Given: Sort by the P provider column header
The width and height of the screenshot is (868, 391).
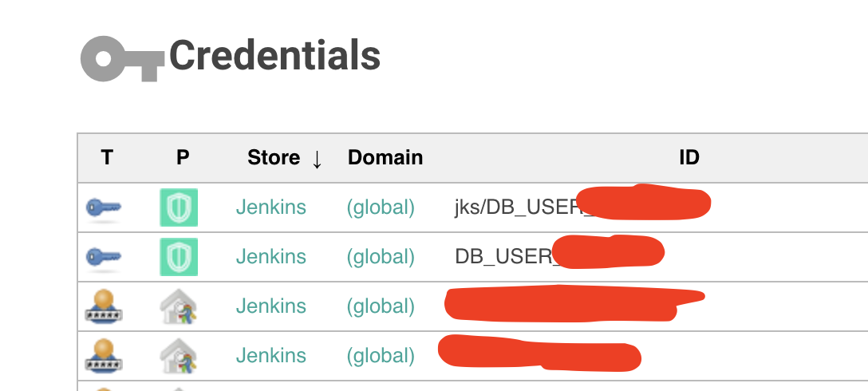Looking at the screenshot, I should click(x=183, y=158).
